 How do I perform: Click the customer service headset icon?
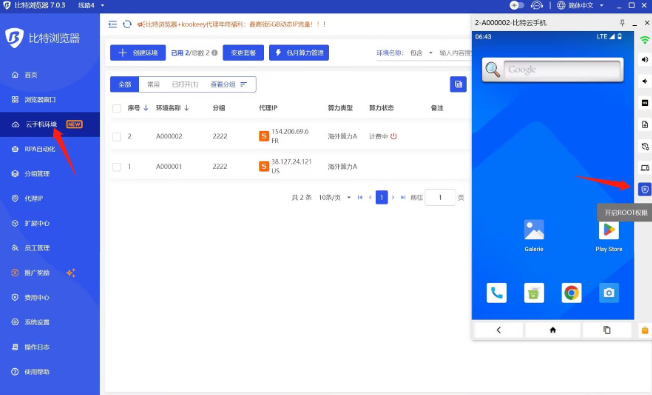(x=537, y=5)
